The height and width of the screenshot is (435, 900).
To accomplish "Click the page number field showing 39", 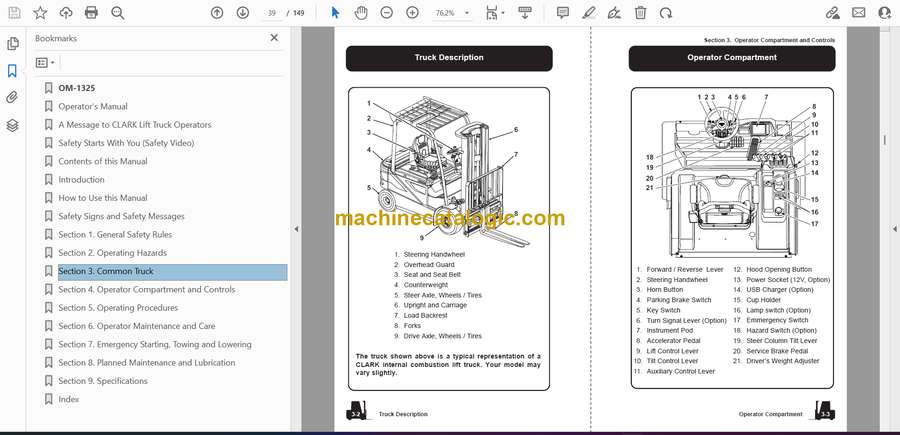I will click(x=272, y=13).
